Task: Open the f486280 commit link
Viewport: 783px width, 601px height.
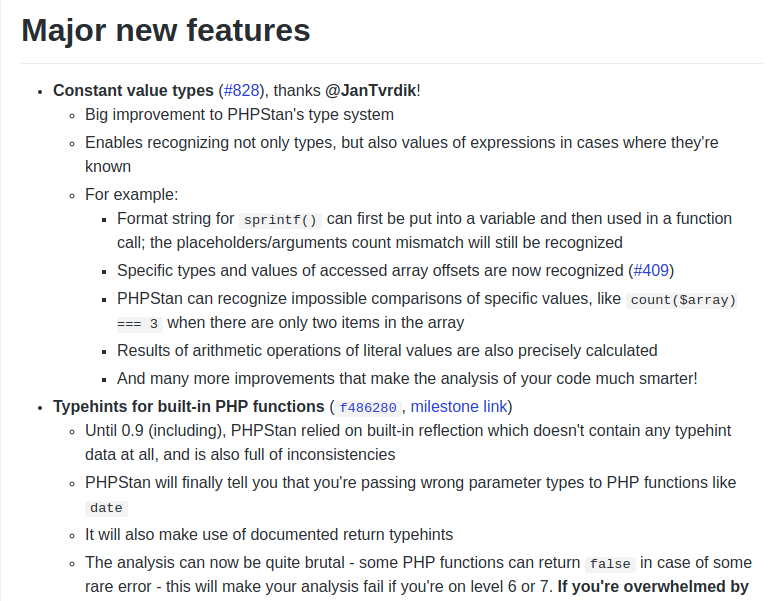Action: 368,407
